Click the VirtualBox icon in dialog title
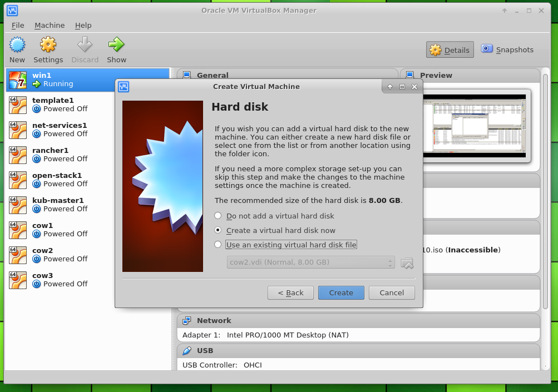This screenshot has width=558, height=392. pyautogui.click(x=124, y=87)
